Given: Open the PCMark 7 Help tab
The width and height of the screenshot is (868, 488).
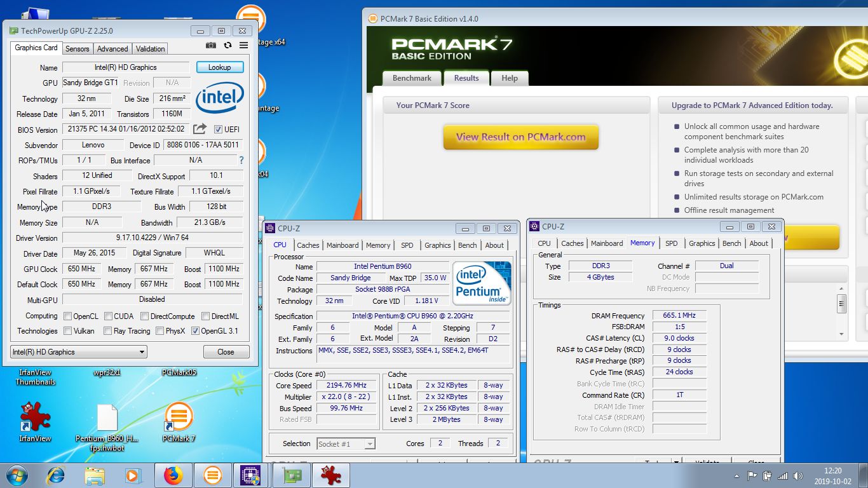Looking at the screenshot, I should click(510, 78).
